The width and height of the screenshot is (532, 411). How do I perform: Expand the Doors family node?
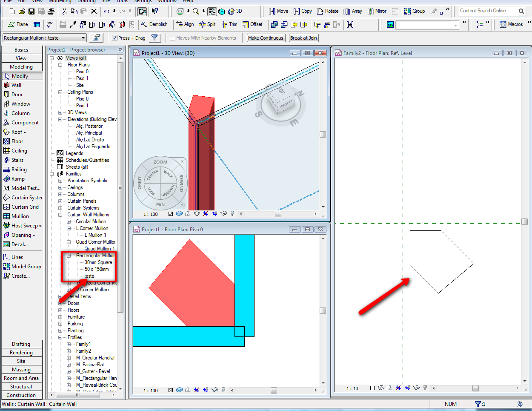coord(60,303)
